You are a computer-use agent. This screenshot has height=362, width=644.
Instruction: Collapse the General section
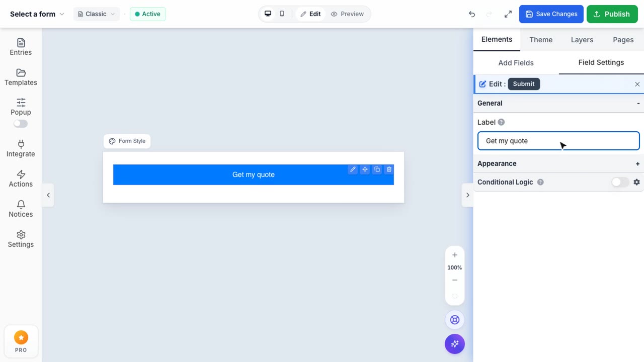558,103
